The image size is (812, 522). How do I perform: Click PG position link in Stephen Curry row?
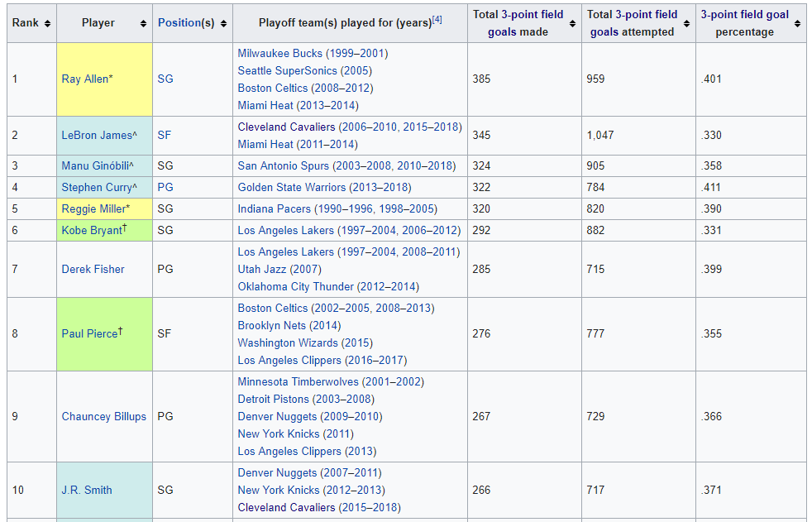pyautogui.click(x=165, y=188)
